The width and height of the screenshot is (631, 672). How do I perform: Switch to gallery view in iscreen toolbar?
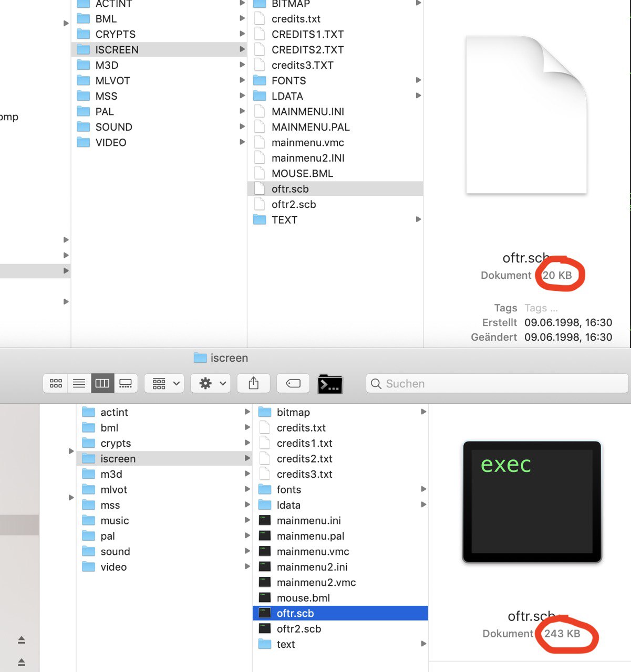(126, 383)
